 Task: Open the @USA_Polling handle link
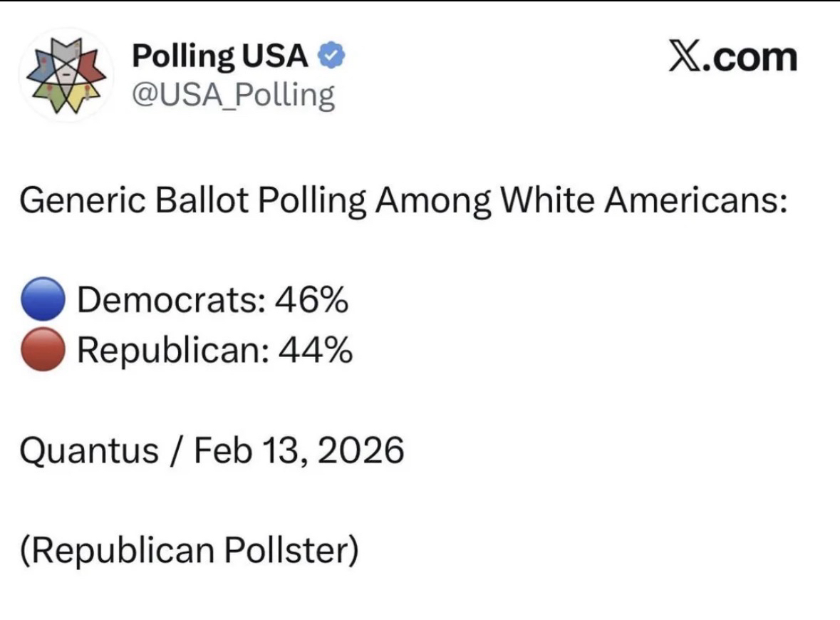click(232, 94)
